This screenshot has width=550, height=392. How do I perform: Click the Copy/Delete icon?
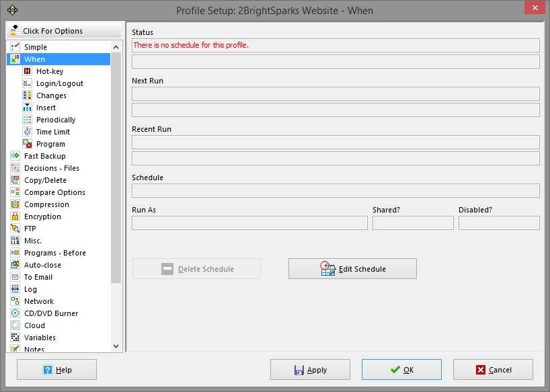[x=15, y=180]
